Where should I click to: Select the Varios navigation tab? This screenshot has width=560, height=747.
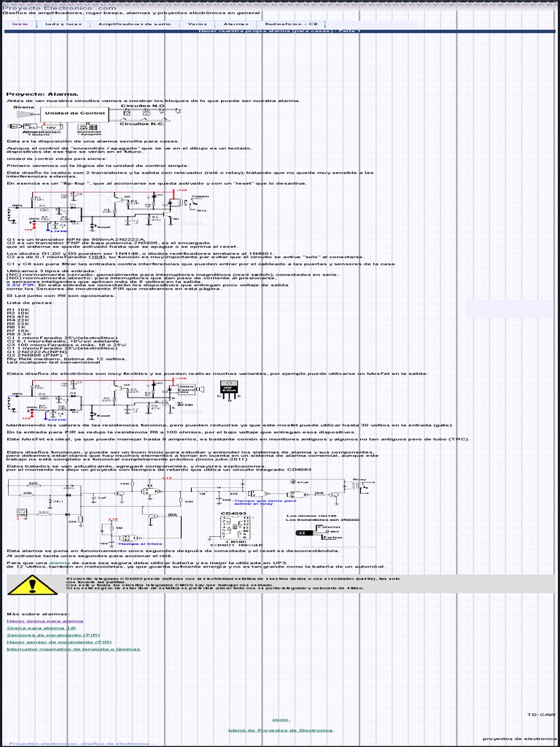[x=198, y=24]
